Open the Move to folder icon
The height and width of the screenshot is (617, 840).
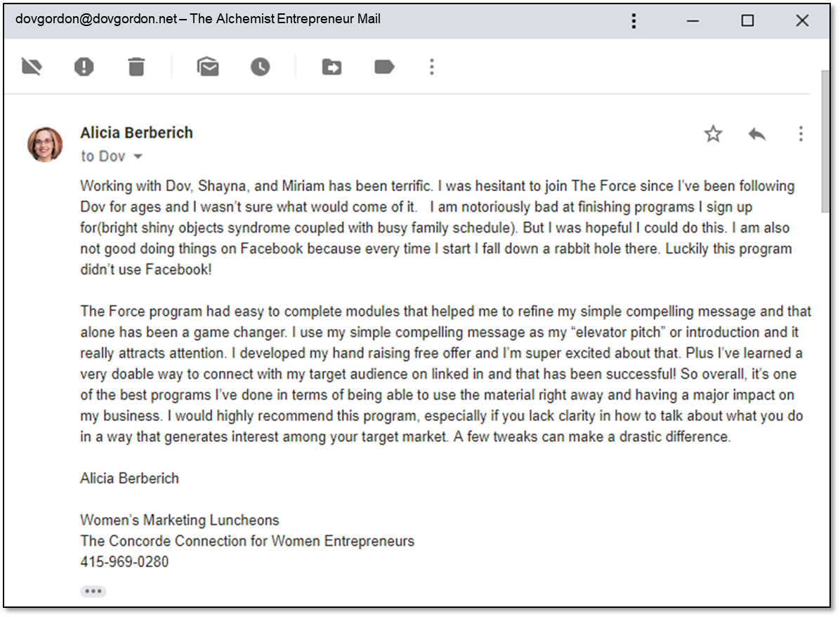click(x=332, y=67)
